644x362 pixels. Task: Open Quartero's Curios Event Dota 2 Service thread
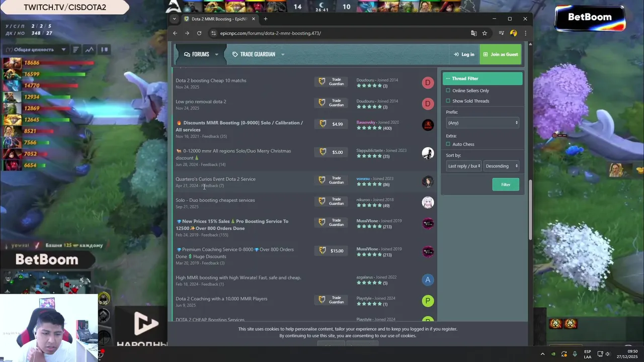click(215, 179)
